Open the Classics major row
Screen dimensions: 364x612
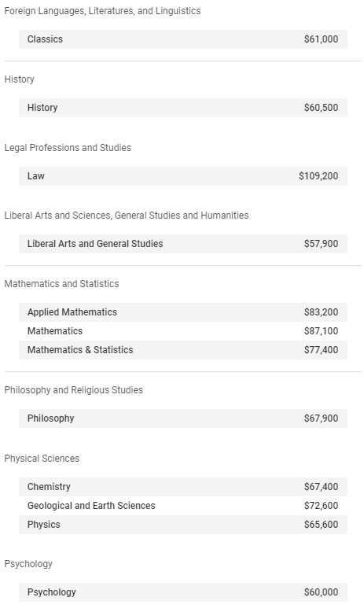click(x=183, y=39)
